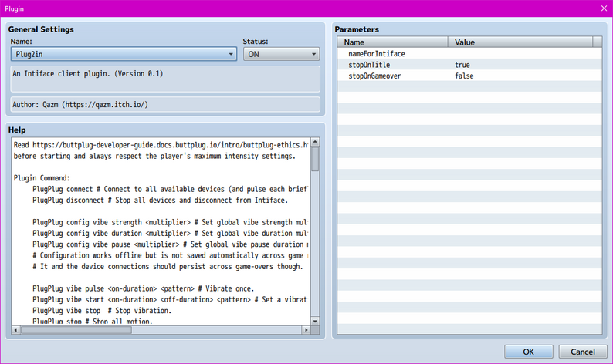
Task: Click the OK button
Action: (528, 352)
